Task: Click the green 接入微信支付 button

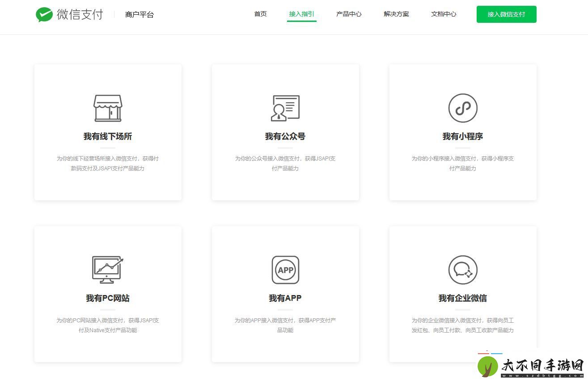Action: coord(507,14)
